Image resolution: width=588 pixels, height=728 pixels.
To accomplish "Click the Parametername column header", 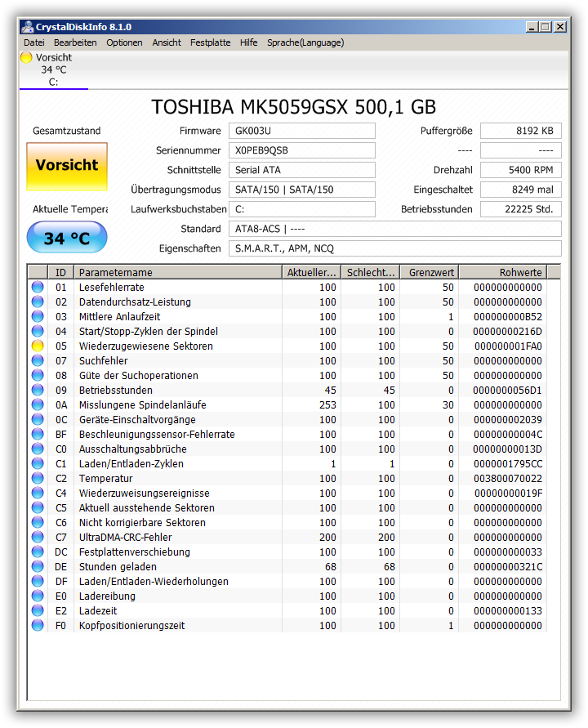I will [178, 273].
